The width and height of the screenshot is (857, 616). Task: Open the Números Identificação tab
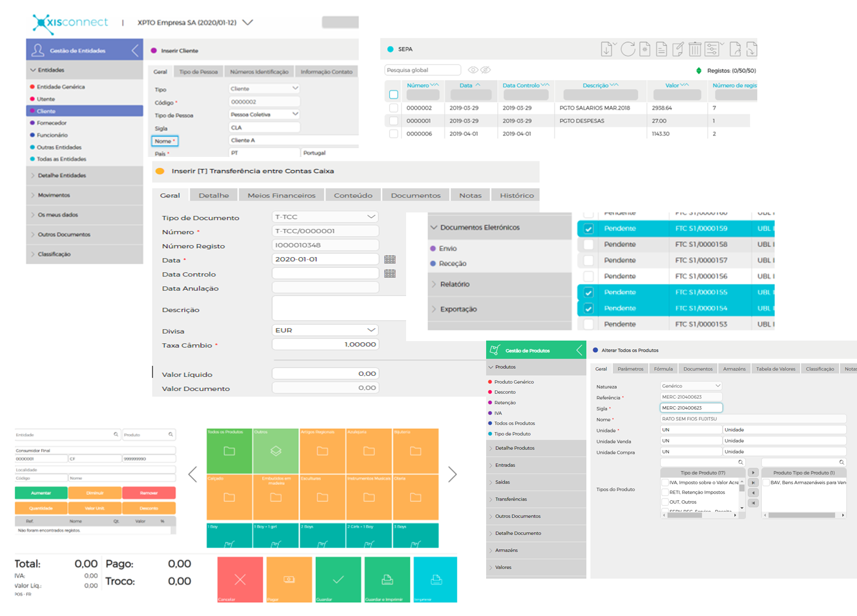[x=259, y=72]
